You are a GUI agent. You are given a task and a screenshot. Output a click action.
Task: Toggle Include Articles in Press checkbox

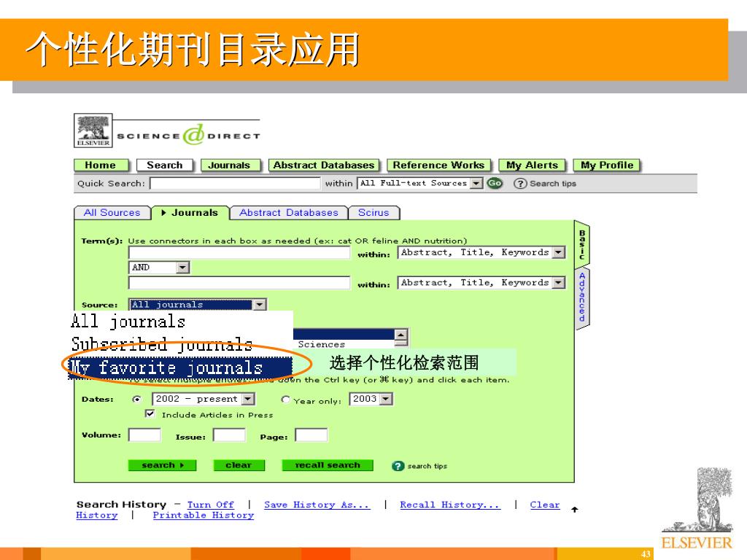pyautogui.click(x=150, y=414)
